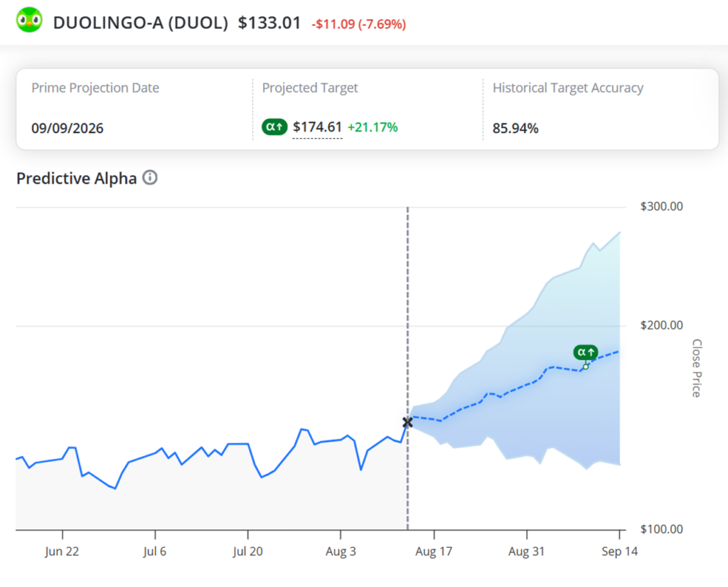728x587 pixels.
Task: Click the Close Price axis title
Action: click(697, 368)
